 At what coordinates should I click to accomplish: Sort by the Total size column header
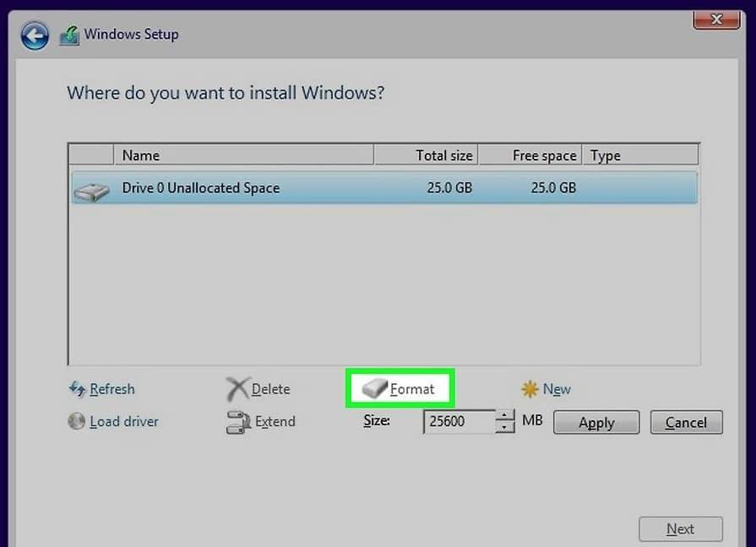426,156
